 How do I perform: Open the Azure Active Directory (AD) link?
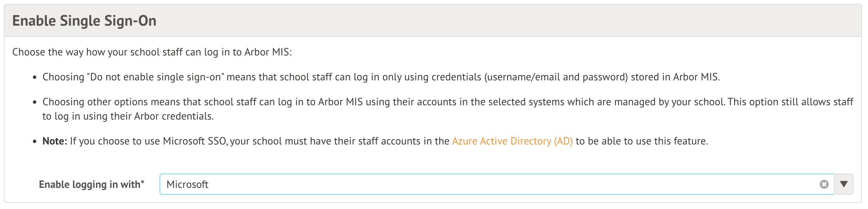click(x=512, y=141)
